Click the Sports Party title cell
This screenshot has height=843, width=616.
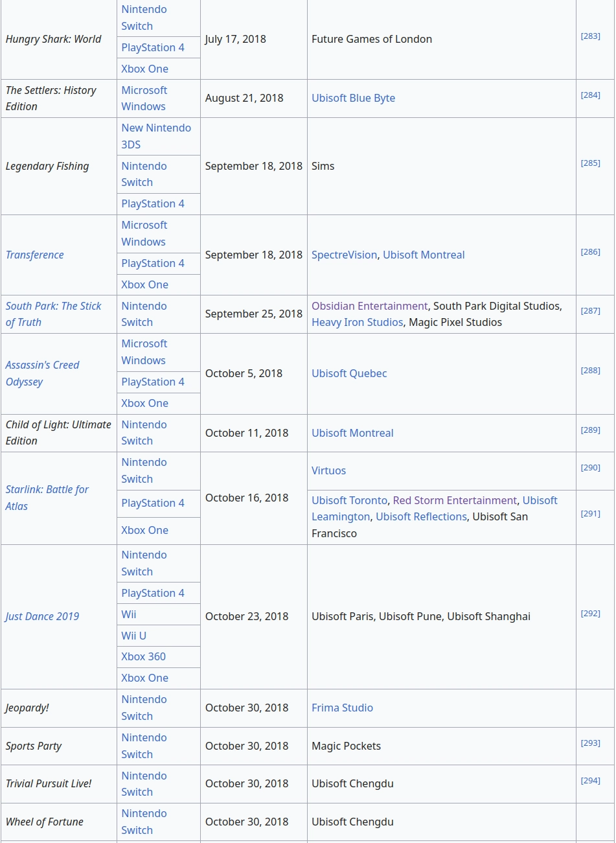point(59,746)
